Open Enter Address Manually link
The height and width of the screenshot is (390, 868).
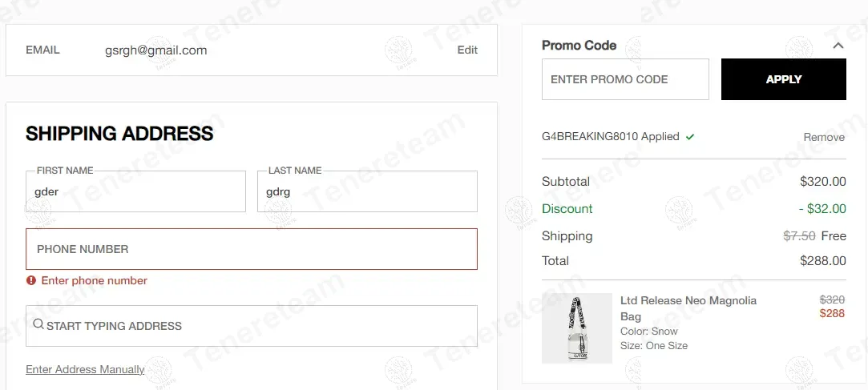tap(85, 369)
